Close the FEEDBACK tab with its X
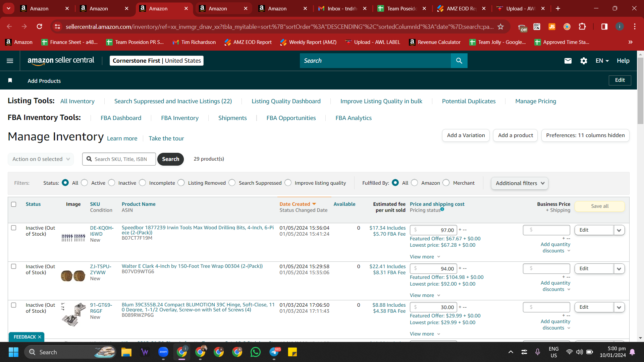 [40, 337]
